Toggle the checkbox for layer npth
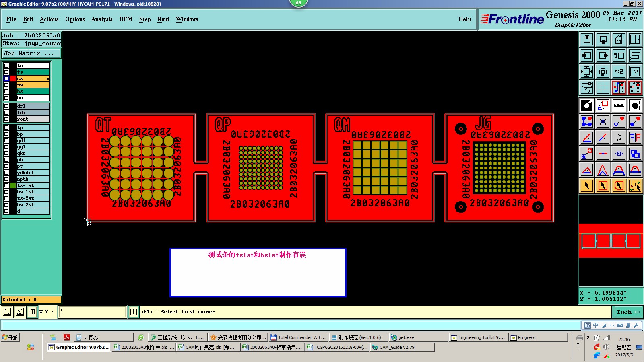Image resolution: width=644 pixels, height=362 pixels. [x=6, y=179]
